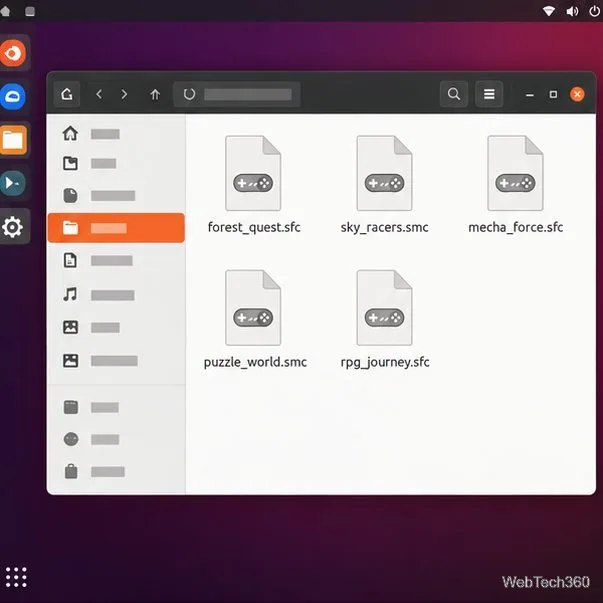Minimize the file manager window
This screenshot has height=603, width=603.
click(x=530, y=95)
